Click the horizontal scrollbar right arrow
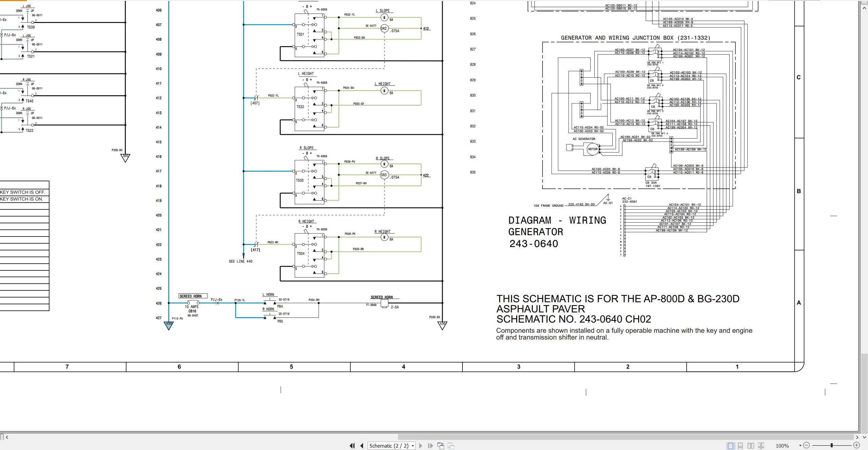 (857, 437)
